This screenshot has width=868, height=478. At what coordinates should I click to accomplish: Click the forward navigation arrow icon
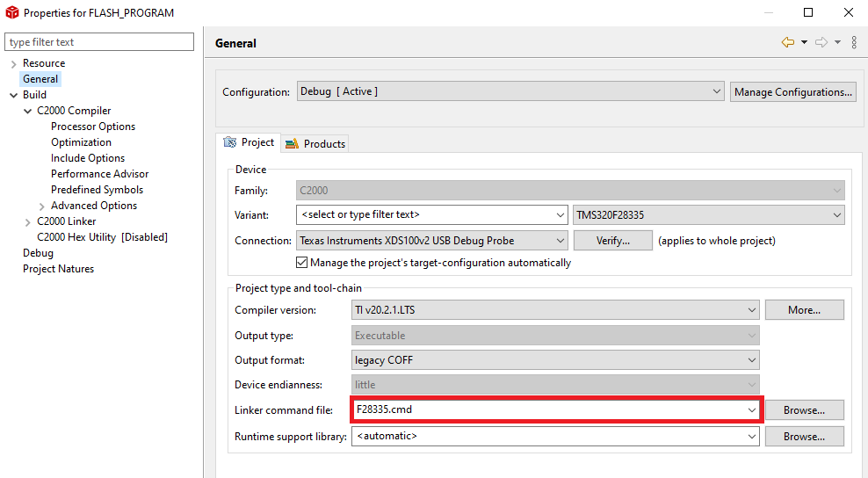pyautogui.click(x=821, y=43)
